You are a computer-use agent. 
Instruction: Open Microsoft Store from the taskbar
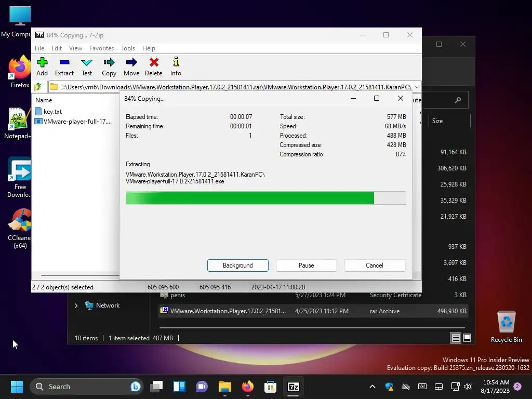pos(270,387)
